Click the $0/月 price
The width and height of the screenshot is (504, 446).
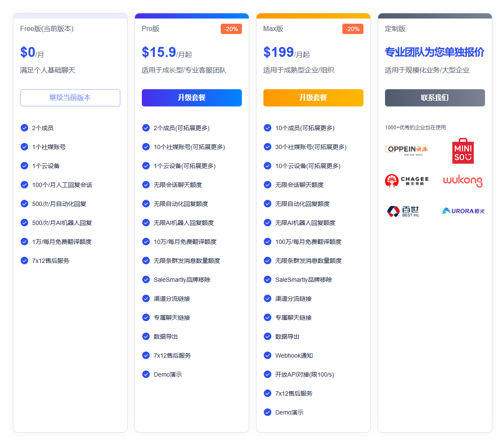(32, 53)
